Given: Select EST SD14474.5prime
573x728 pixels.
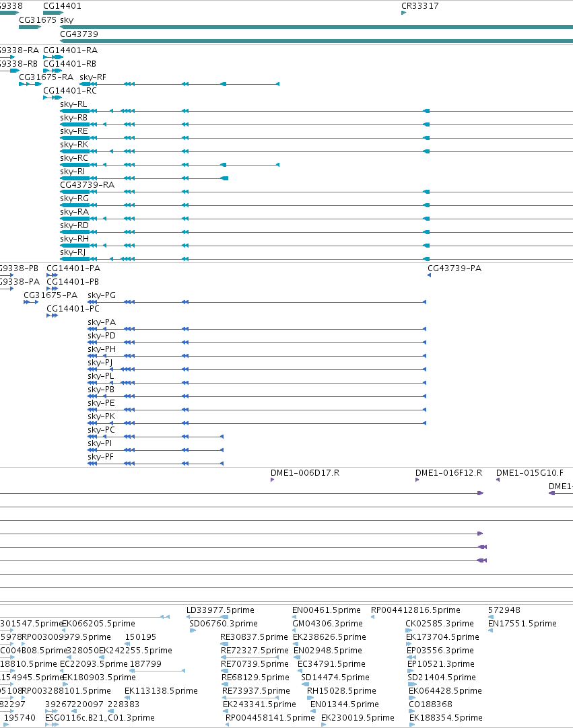Looking at the screenshot, I should tap(305, 684).
